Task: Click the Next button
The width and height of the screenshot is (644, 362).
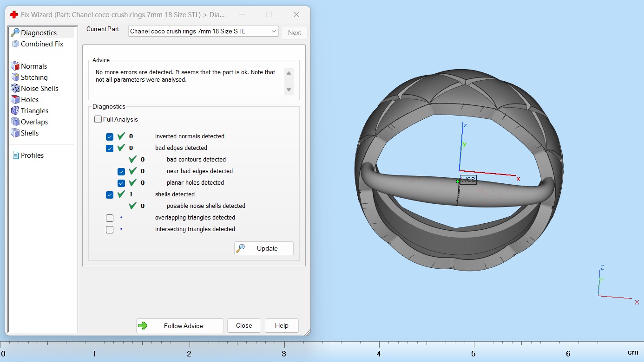Action: 295,32
